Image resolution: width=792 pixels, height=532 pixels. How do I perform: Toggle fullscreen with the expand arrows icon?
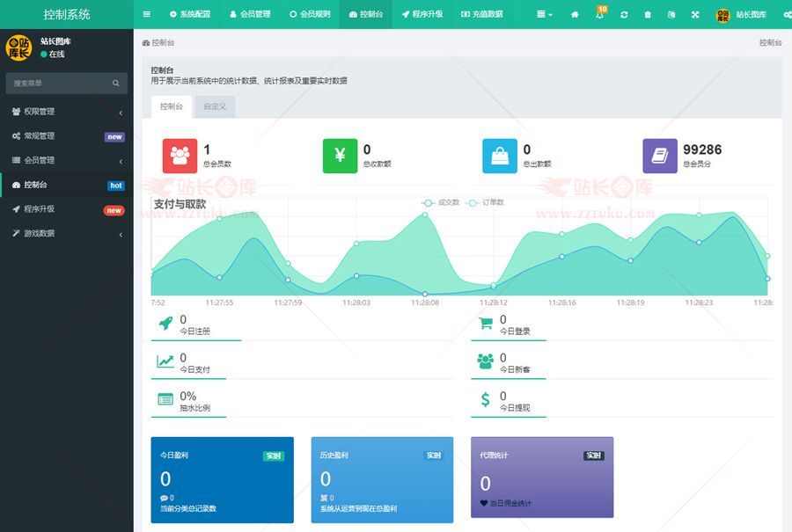pos(695,15)
